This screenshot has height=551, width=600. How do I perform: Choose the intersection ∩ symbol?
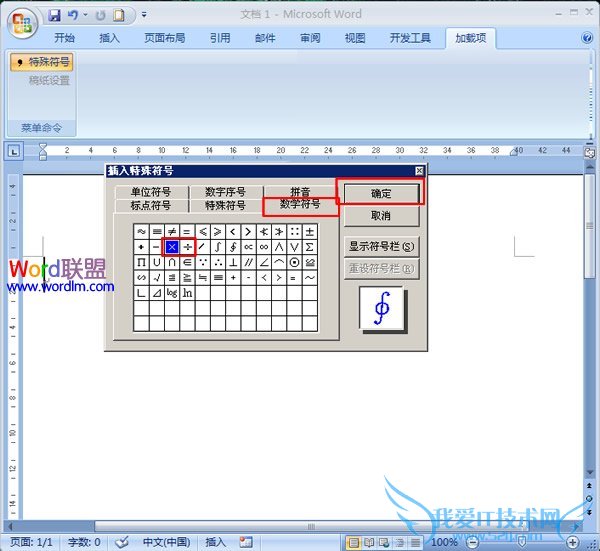pyautogui.click(x=172, y=262)
